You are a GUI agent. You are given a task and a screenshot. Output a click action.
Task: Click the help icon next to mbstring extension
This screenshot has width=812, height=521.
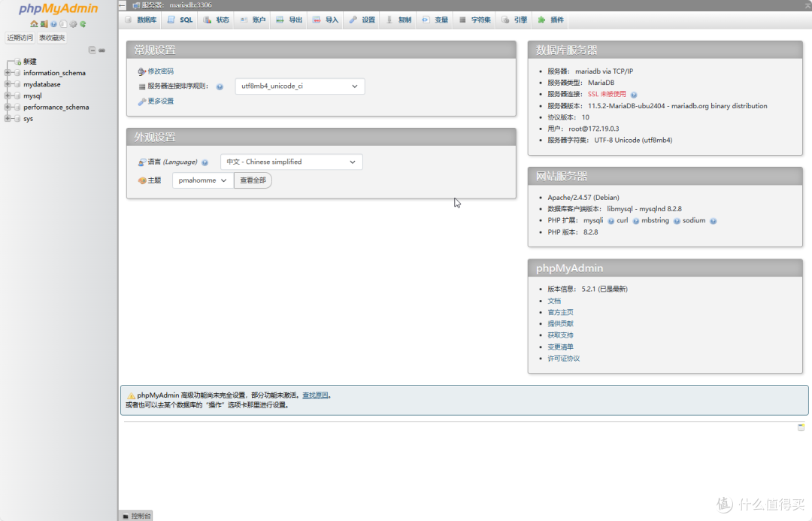677,220
